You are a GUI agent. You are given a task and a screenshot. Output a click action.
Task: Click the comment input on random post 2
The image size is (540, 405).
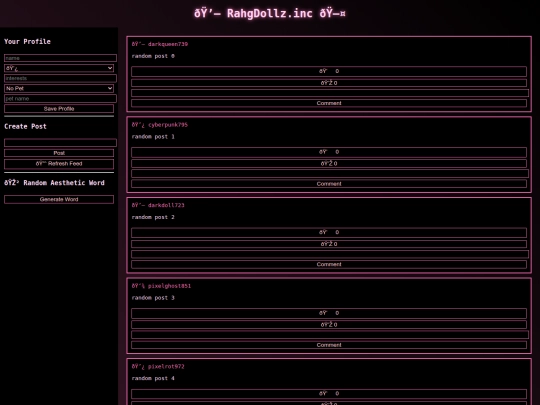click(330, 254)
